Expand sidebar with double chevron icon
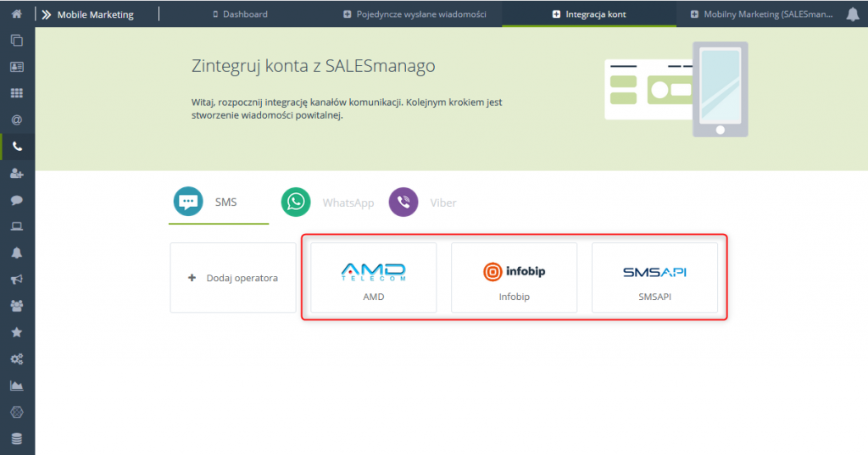This screenshot has height=455, width=868. click(x=47, y=14)
